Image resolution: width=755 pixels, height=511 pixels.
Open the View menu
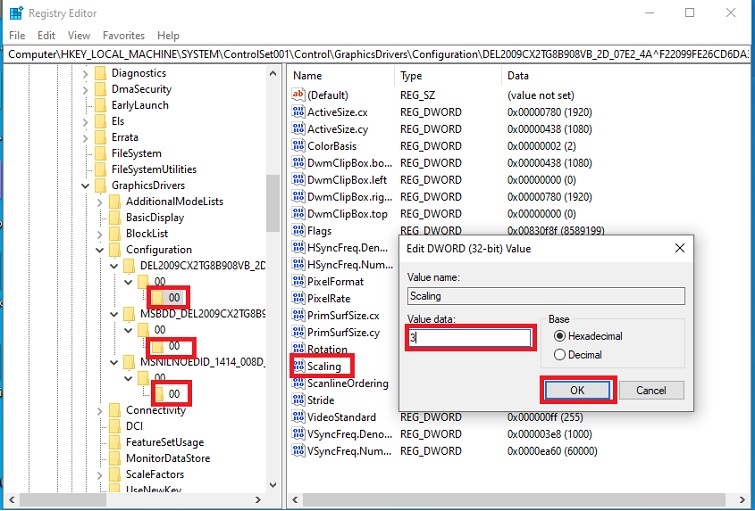pyautogui.click(x=78, y=35)
